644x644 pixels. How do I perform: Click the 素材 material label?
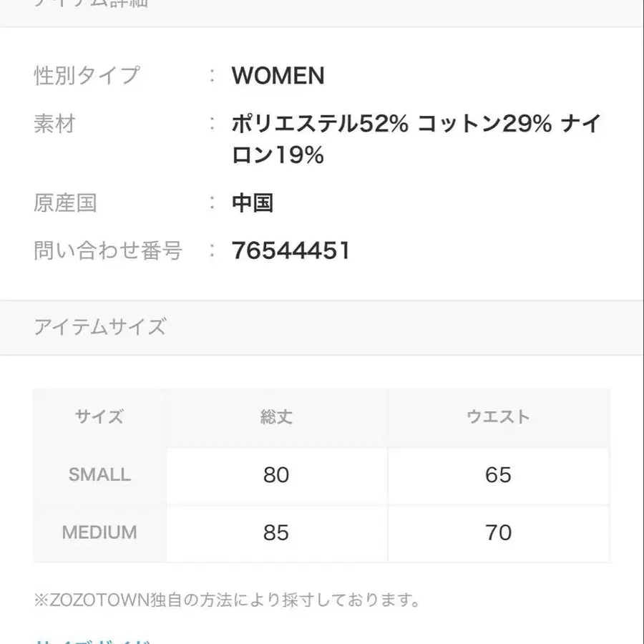click(x=54, y=125)
